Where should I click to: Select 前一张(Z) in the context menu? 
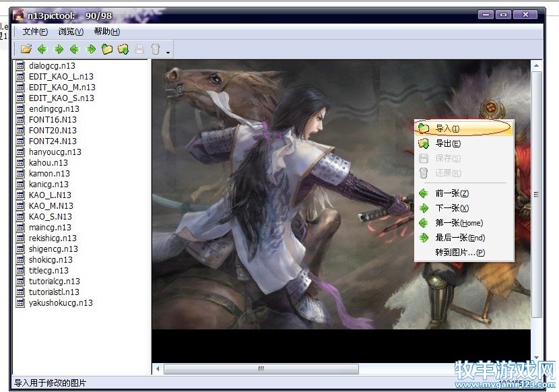[x=464, y=193]
